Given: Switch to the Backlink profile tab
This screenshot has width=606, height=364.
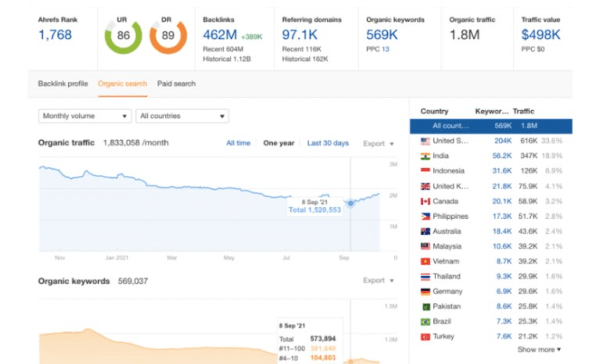Looking at the screenshot, I should (x=63, y=84).
